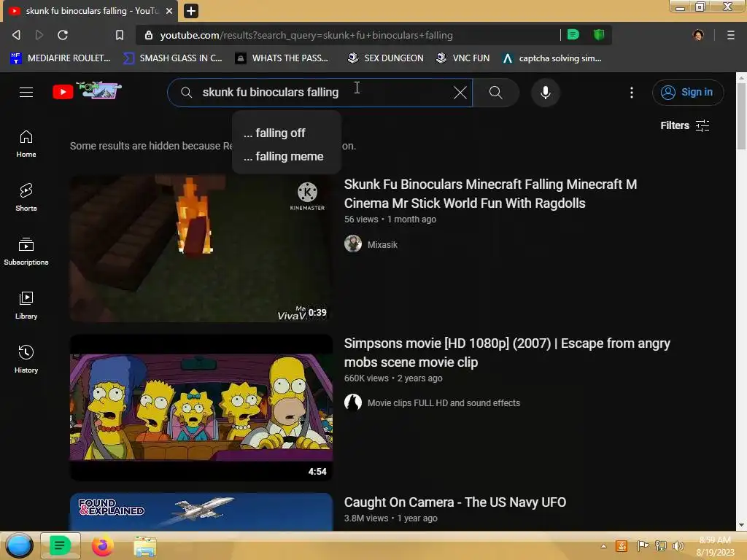The height and width of the screenshot is (560, 747).
Task: Open the search Filters panel
Action: click(685, 125)
